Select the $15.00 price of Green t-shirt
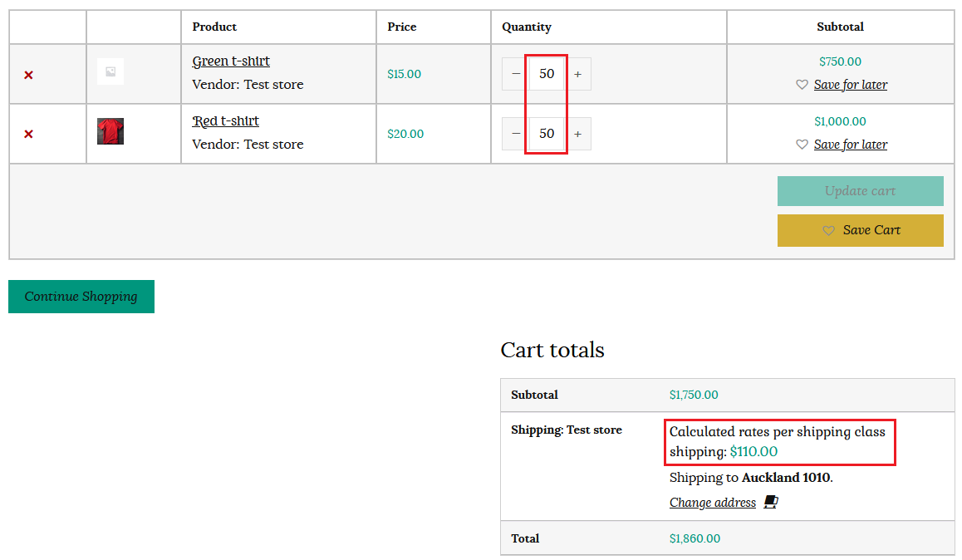The height and width of the screenshot is (560, 962). [404, 74]
